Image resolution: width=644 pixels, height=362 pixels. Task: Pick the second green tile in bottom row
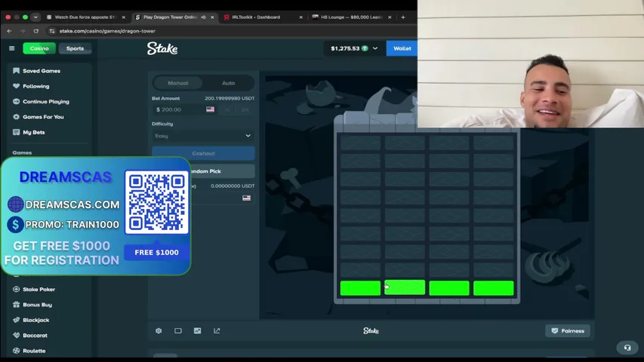tap(405, 287)
